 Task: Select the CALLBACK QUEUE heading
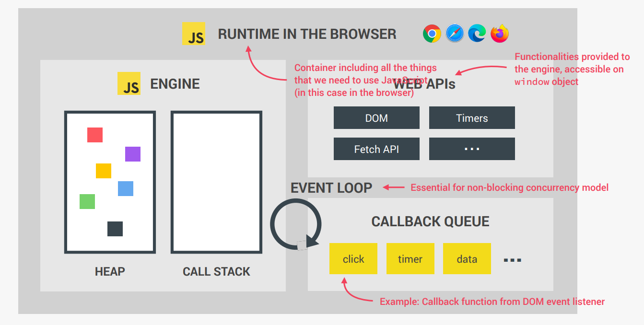tap(430, 221)
